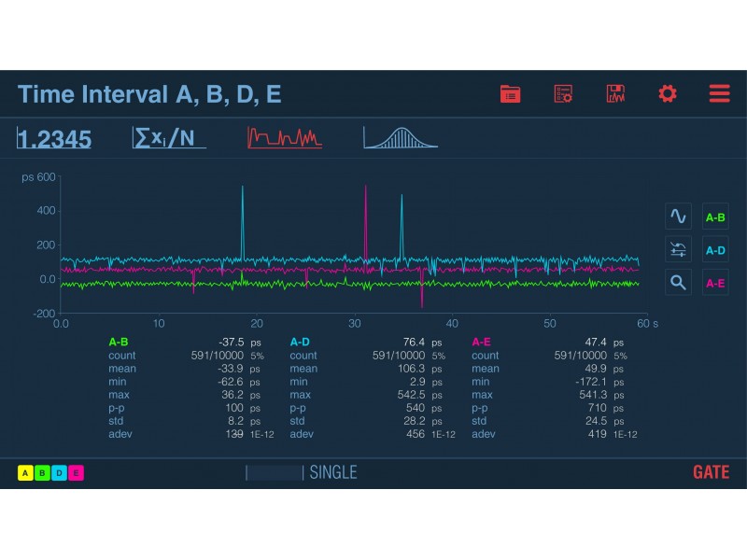Open the measurement settings icon
Viewport: 747px width, 560px height.
click(x=563, y=93)
